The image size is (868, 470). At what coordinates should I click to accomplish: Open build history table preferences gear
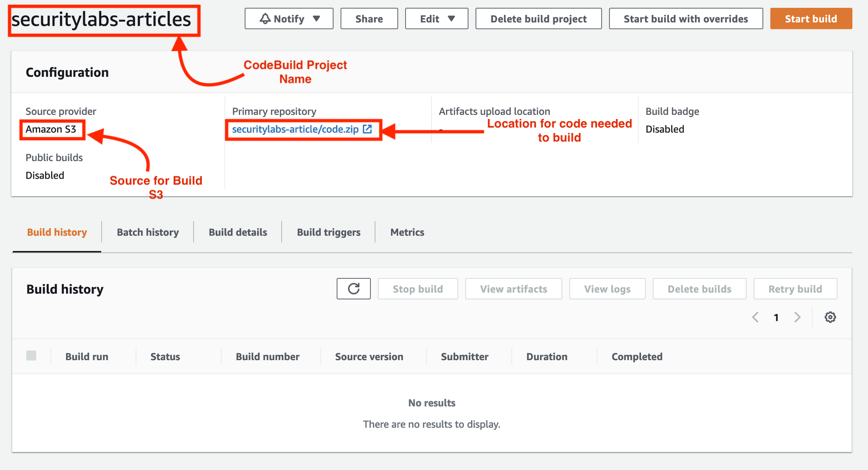pyautogui.click(x=830, y=317)
